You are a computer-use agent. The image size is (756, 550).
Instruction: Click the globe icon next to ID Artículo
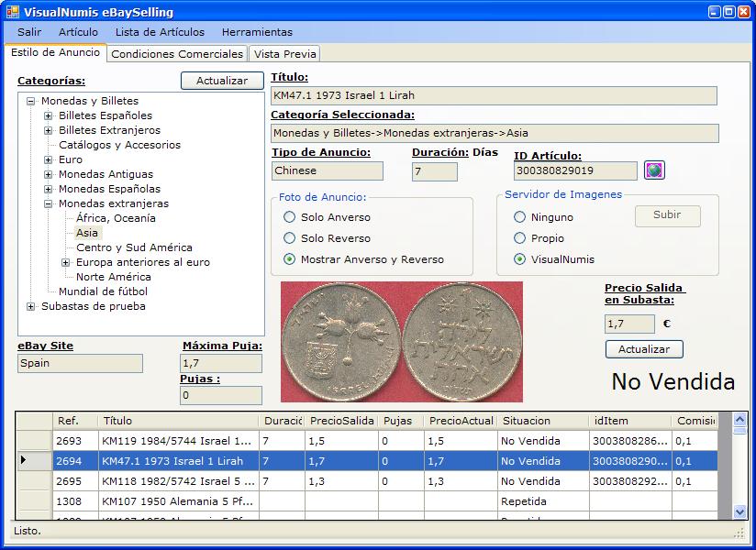pyautogui.click(x=654, y=170)
